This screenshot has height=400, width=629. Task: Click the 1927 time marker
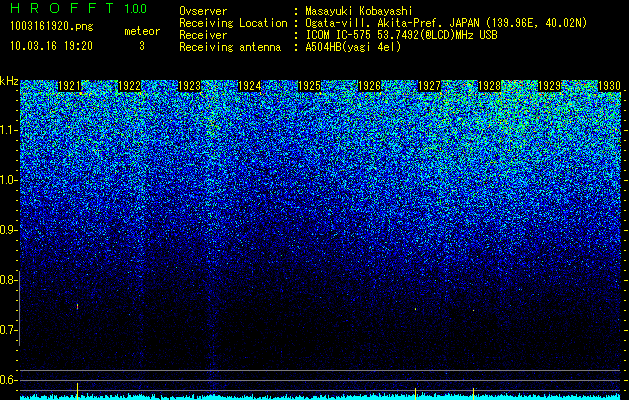click(x=429, y=86)
